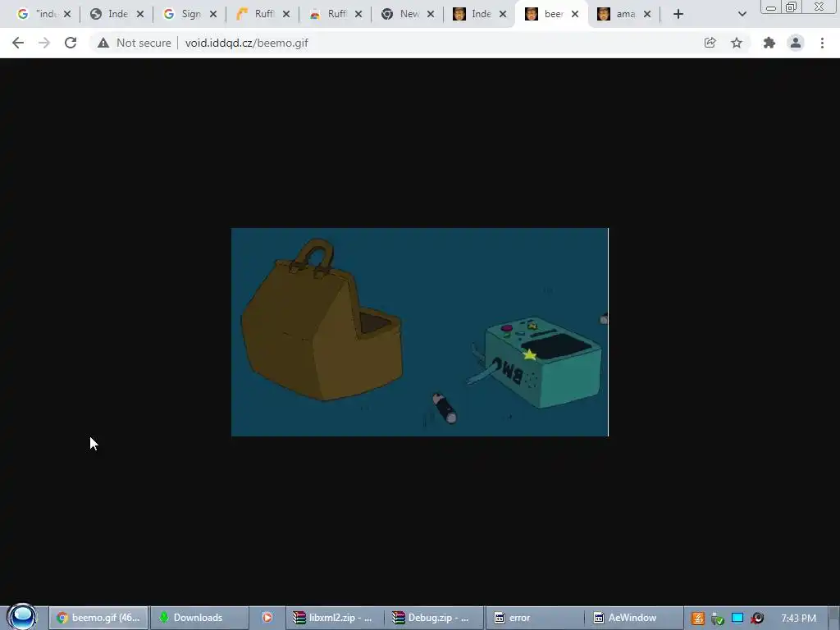Open the Chrome profile avatar
The image size is (840, 630).
(x=796, y=43)
